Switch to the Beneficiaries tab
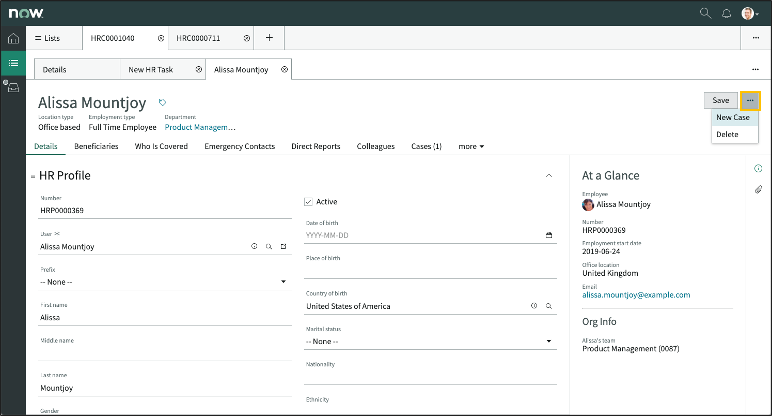Screen dimensions: 772x416 pyautogui.click(x=96, y=146)
